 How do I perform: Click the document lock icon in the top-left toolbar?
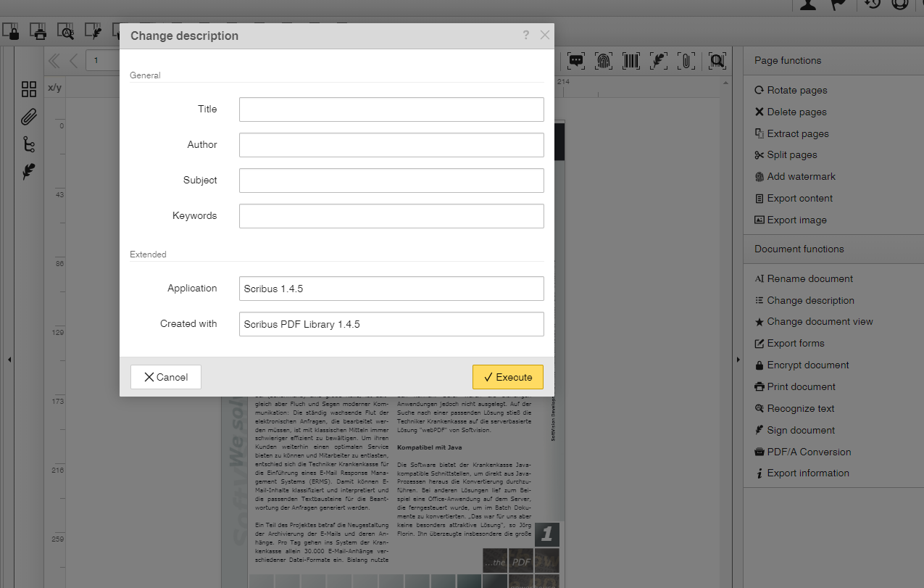pos(11,31)
